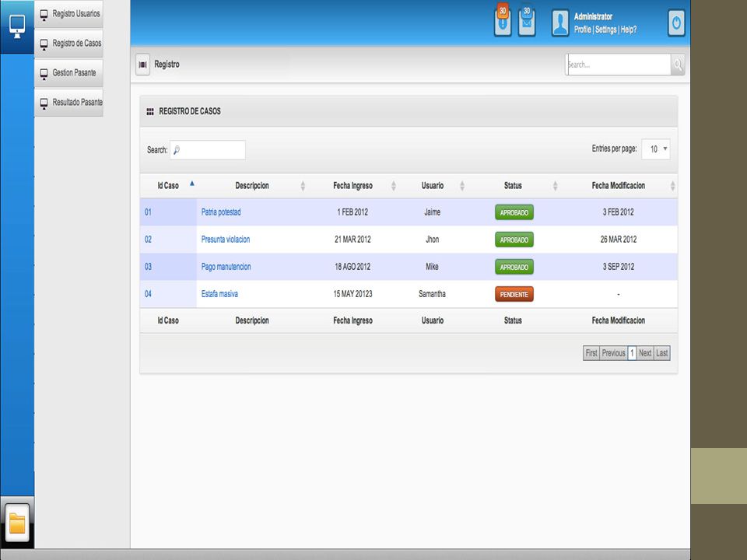Viewport: 747px width, 560px height.
Task: Click user cell Jhon
Action: tap(432, 240)
